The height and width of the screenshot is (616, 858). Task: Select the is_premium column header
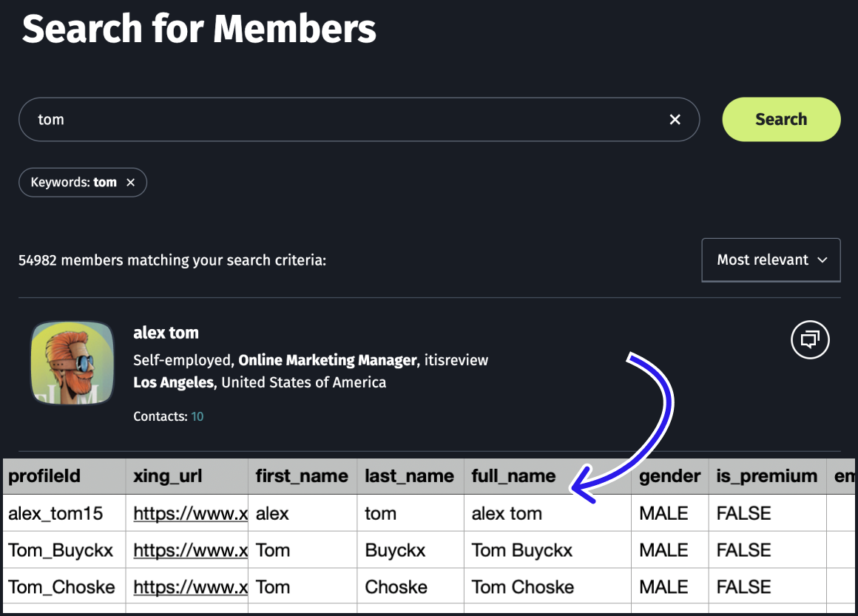click(x=767, y=476)
